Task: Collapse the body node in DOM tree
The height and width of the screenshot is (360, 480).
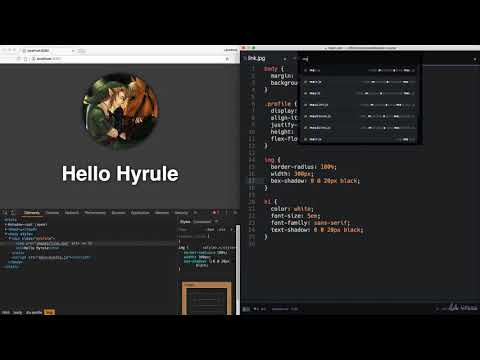Action: click(x=6, y=234)
